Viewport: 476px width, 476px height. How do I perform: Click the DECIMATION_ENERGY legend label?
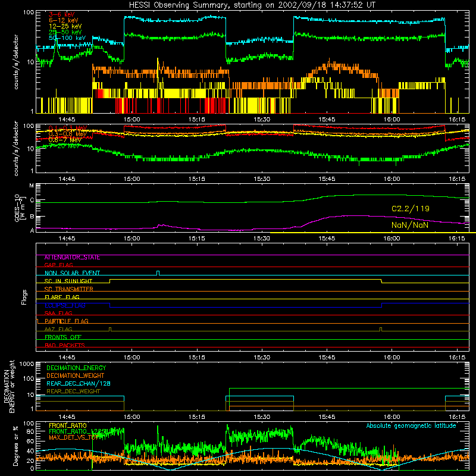pyautogui.click(x=76, y=368)
